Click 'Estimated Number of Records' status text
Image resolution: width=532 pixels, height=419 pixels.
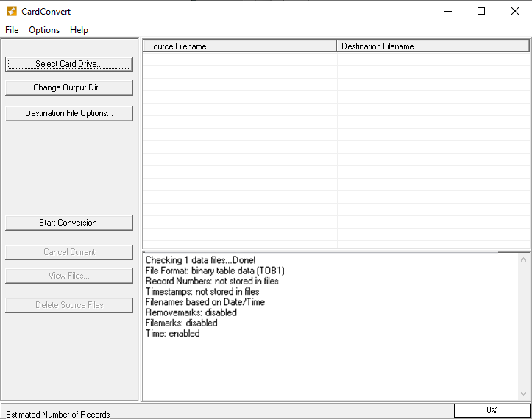(x=58, y=415)
